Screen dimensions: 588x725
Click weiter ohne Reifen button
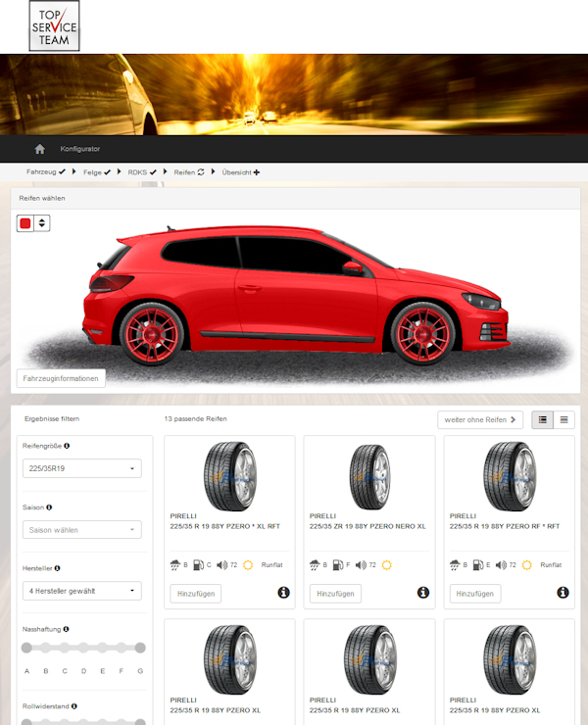[480, 420]
